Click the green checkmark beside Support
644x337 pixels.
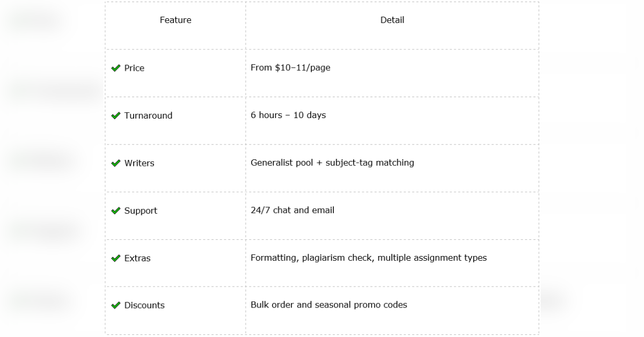tap(115, 210)
